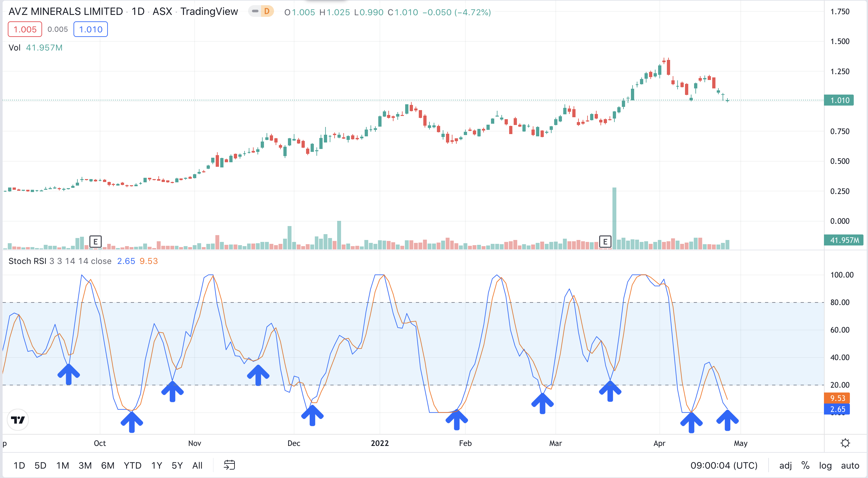Toggle adj dividend adjustment

coord(785,465)
